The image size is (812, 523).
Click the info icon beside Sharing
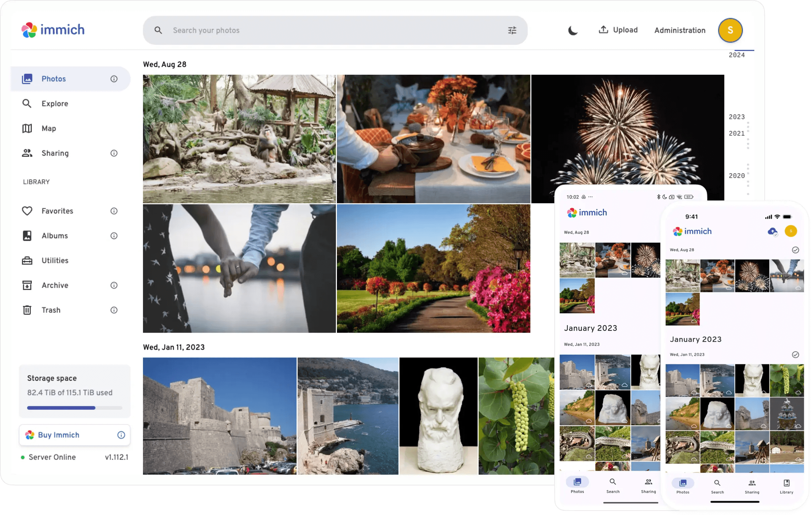pos(114,153)
